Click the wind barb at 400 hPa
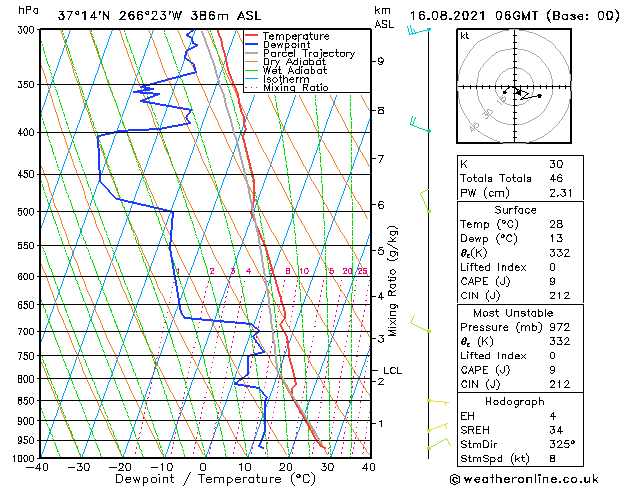629x486 pixels. pyautogui.click(x=420, y=124)
